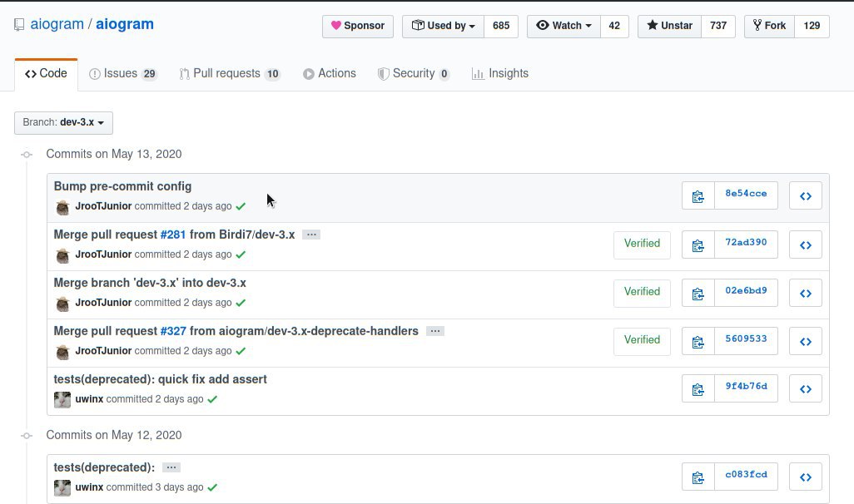Click JrooTJunior avatar on pull request #281 commit
The image size is (854, 504).
62,255
